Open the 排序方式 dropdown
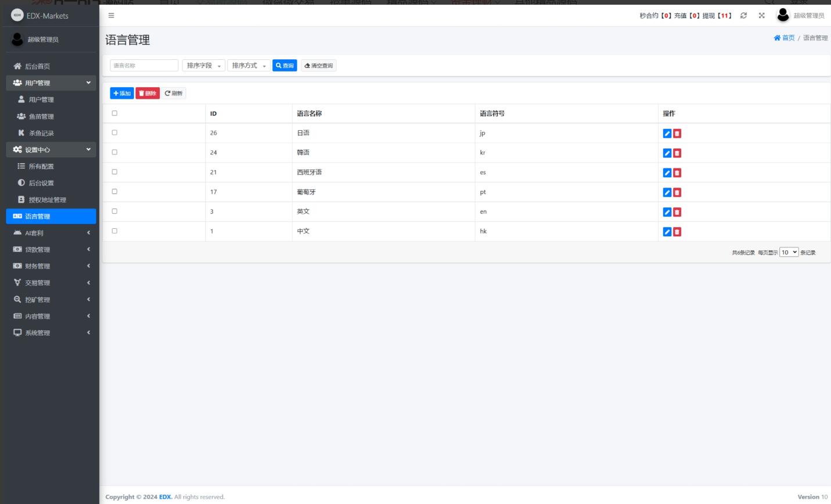831x504 pixels. click(x=249, y=66)
